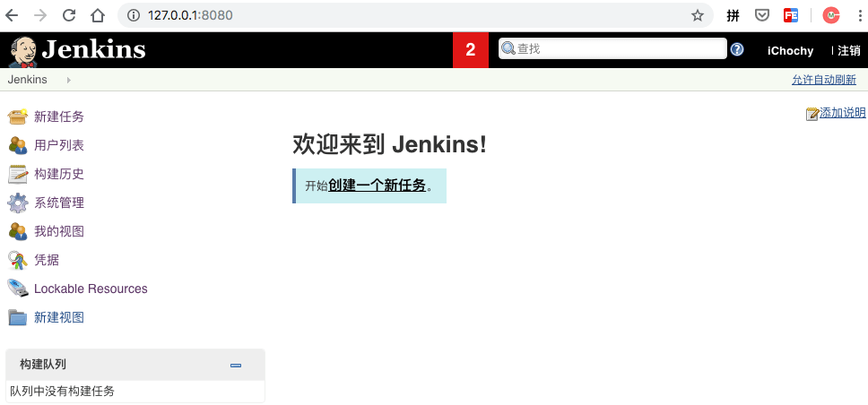The image size is (868, 405).
Task: Click the red FE extension icon
Action: [791, 15]
